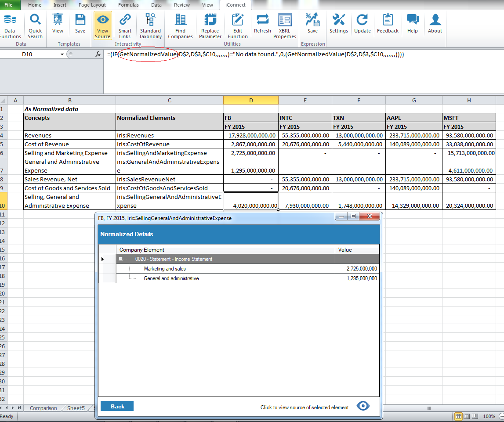Open XBRL Properties
The image size is (504, 422).
coord(284,26)
